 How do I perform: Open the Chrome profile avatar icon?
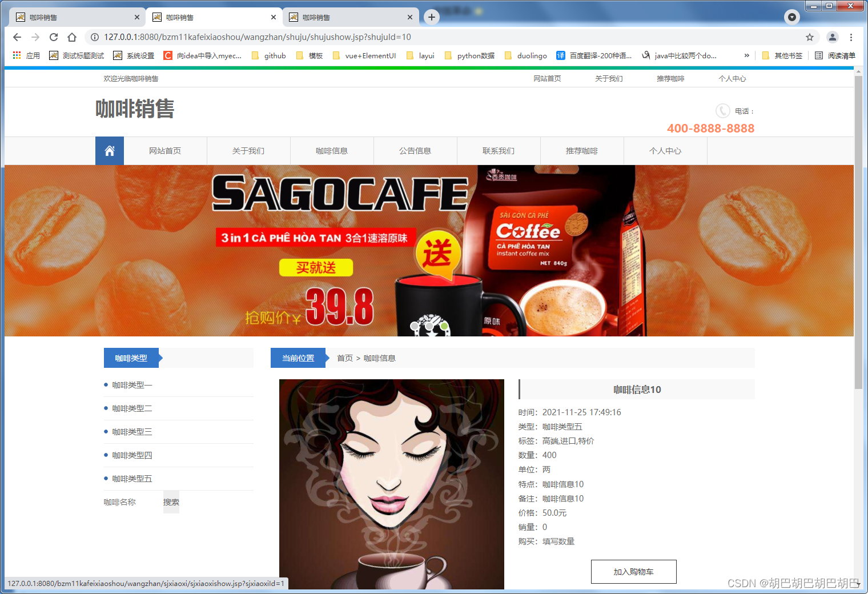833,37
